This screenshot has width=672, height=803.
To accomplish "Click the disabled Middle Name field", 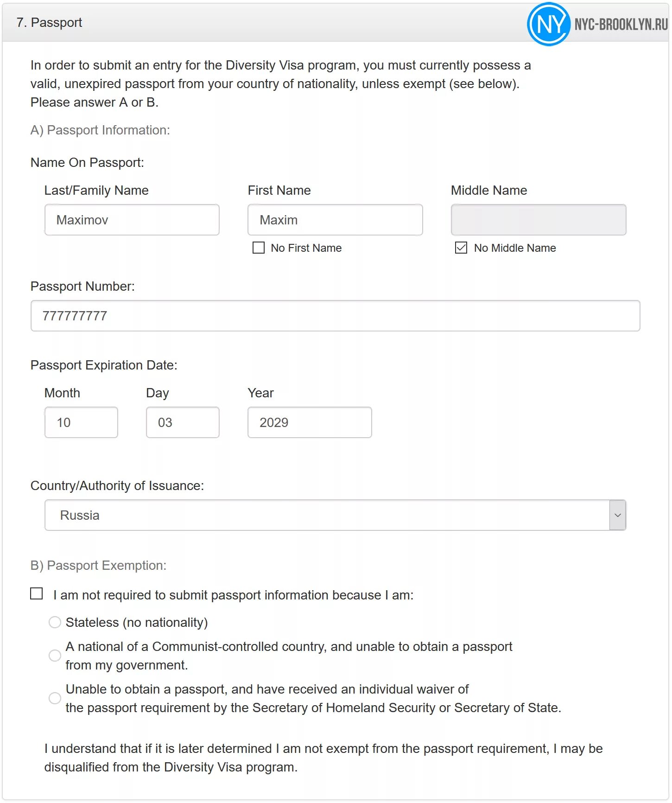I will pos(539,220).
